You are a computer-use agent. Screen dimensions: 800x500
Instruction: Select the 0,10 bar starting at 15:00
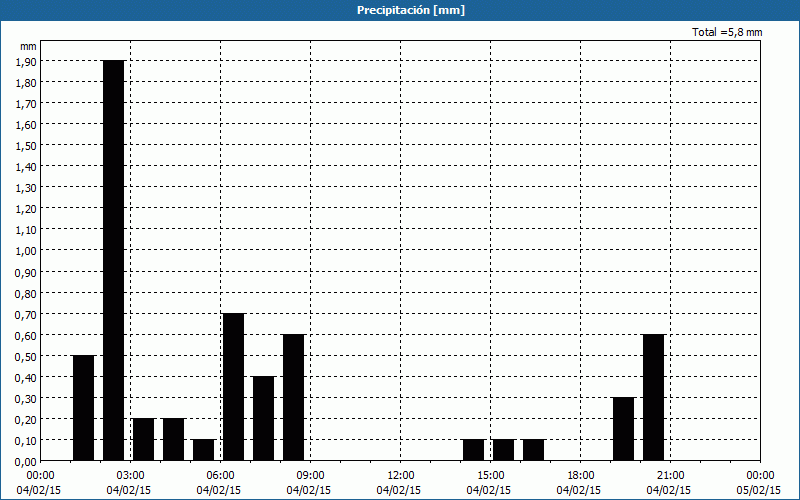[x=504, y=450]
